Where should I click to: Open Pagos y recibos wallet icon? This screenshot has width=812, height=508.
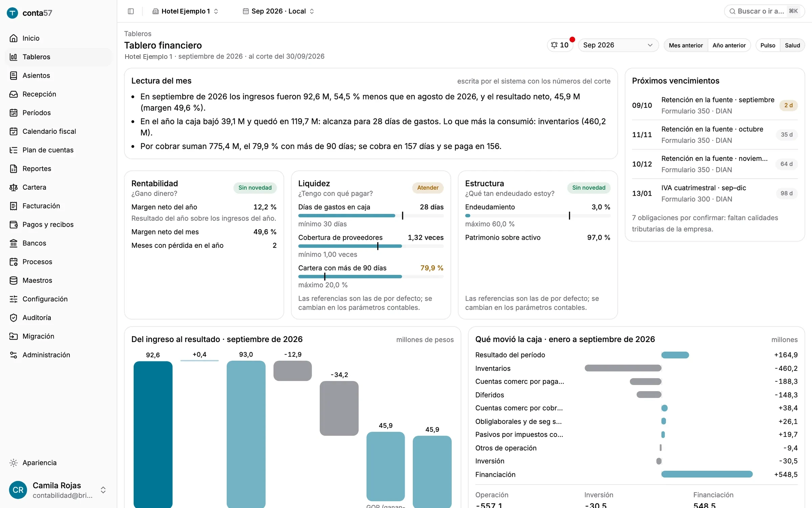[x=14, y=225]
